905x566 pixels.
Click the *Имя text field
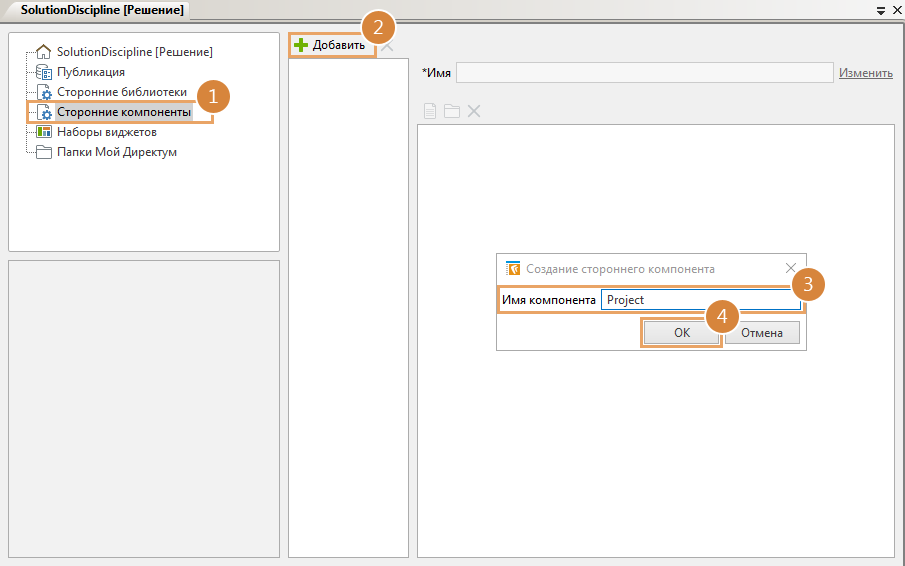(x=644, y=73)
